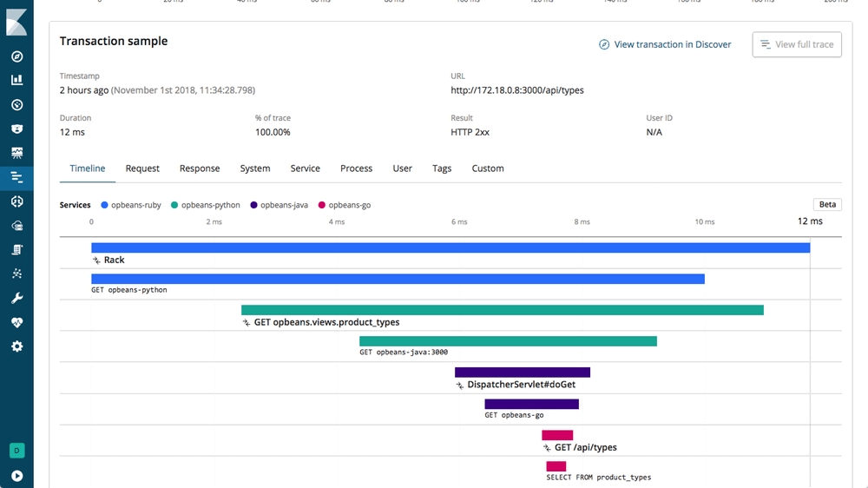The width and height of the screenshot is (868, 488).
Task: Open Dev Tools with the wrench icon
Action: [16, 298]
